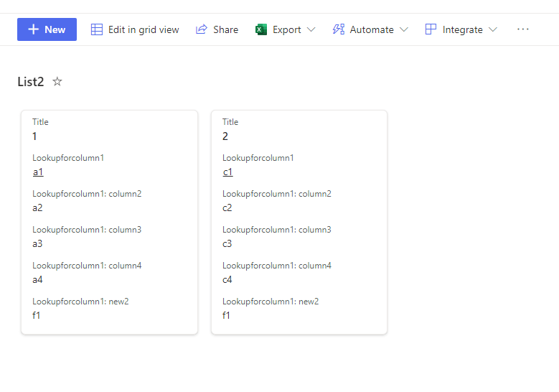
Task: Click the grid icon beside Edit in grid view
Action: tap(97, 29)
